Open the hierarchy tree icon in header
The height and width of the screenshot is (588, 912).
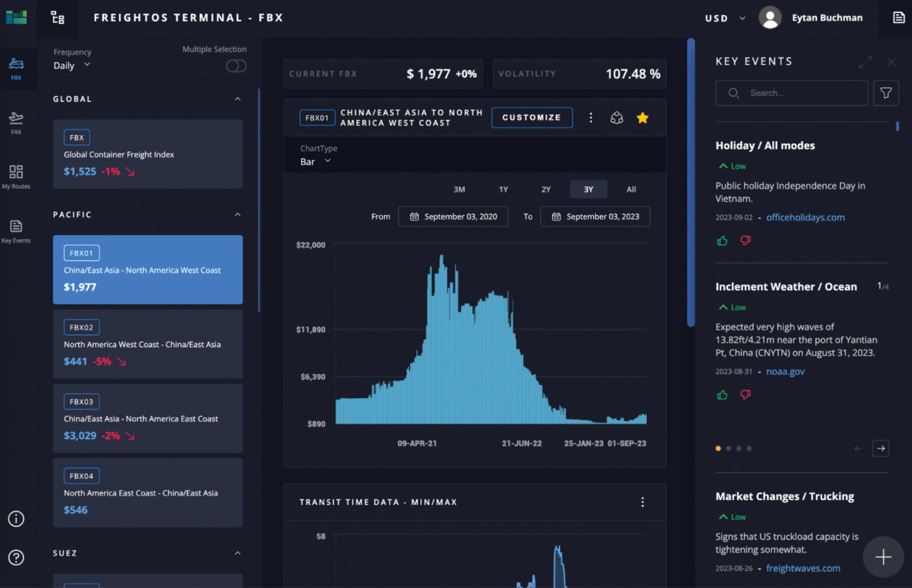(x=58, y=18)
